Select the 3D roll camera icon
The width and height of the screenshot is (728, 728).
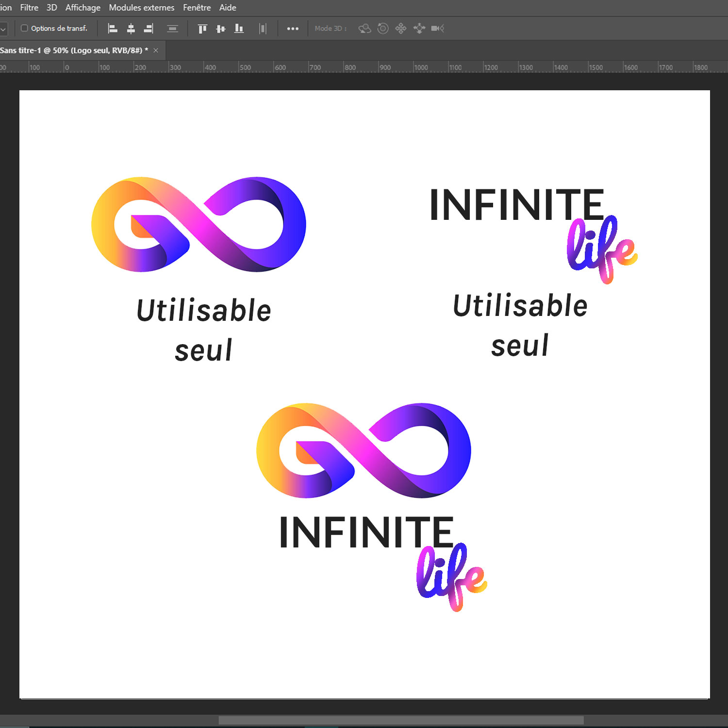(383, 29)
